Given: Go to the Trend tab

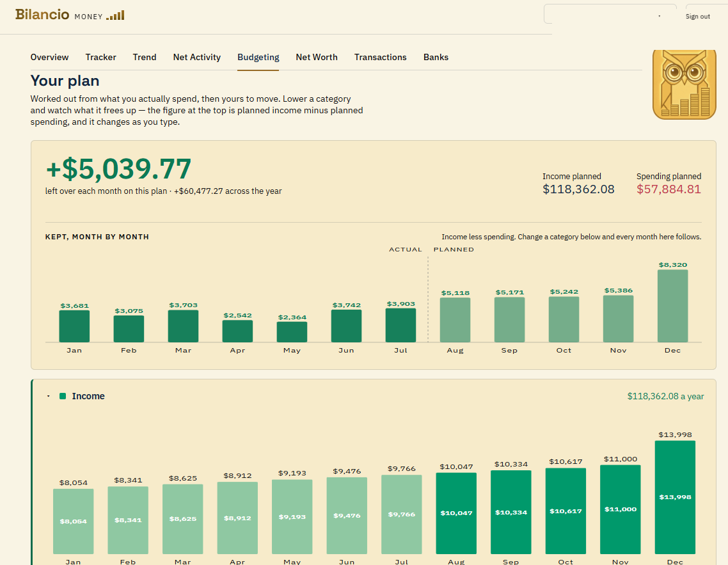Looking at the screenshot, I should [145, 57].
